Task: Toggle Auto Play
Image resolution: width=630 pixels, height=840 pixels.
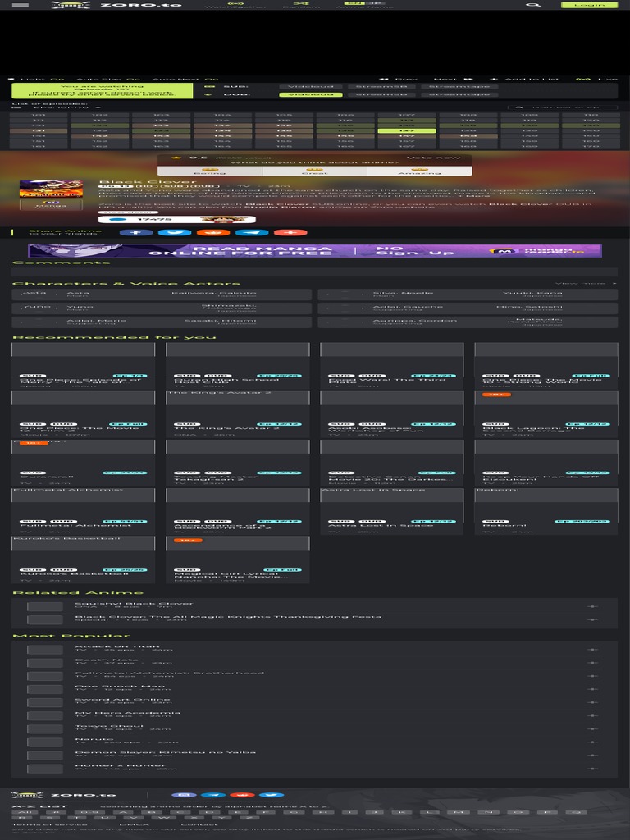Action: click(x=108, y=79)
